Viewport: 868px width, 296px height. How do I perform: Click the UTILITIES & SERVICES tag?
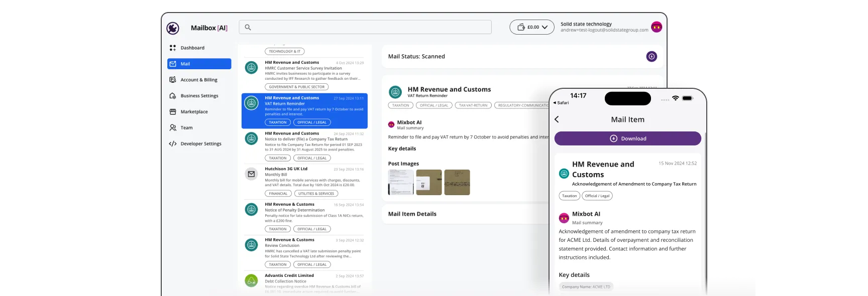pos(316,194)
